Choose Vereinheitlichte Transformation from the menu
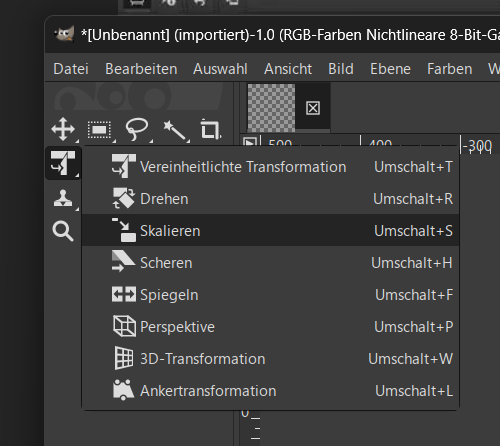Image resolution: width=500 pixels, height=446 pixels. (x=271, y=167)
